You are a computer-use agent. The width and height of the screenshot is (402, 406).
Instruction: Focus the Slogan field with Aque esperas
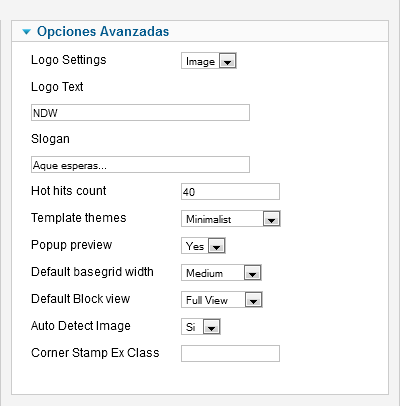140,165
